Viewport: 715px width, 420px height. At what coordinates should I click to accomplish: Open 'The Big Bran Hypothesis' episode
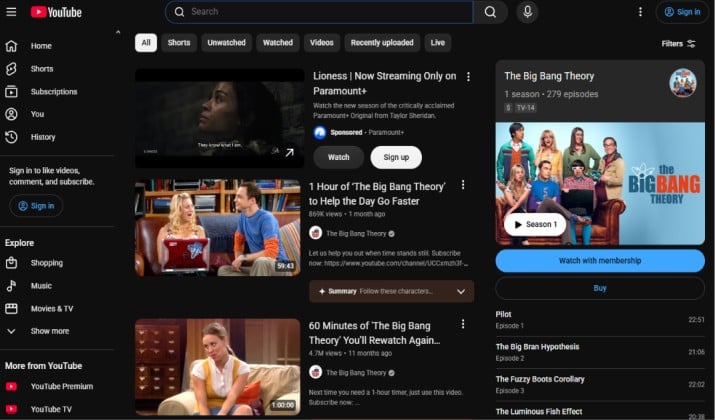[x=600, y=352]
